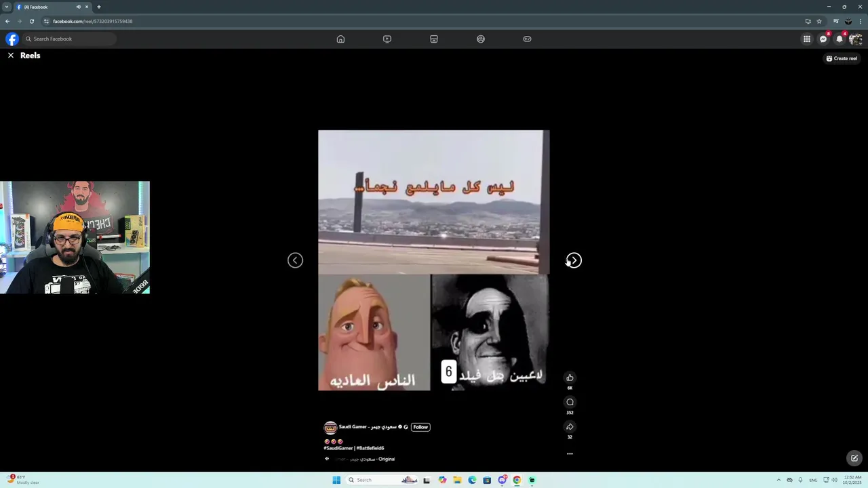
Task: Open Microsoft Edge from the taskbar
Action: (x=472, y=480)
